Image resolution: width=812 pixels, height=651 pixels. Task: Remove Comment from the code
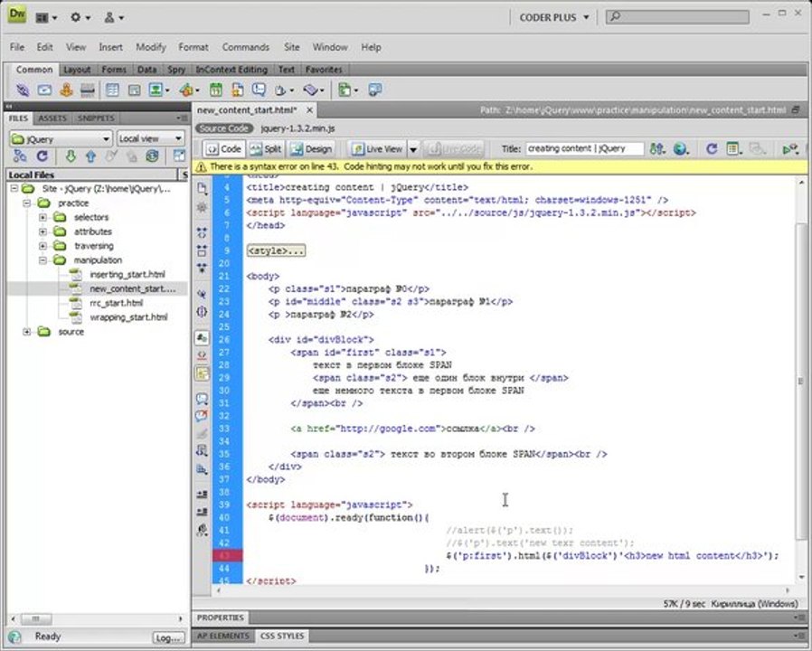(x=202, y=416)
